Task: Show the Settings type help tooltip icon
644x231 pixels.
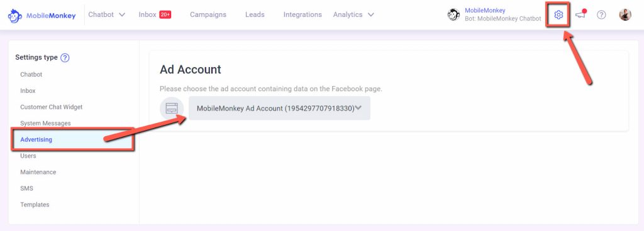Action: point(65,58)
